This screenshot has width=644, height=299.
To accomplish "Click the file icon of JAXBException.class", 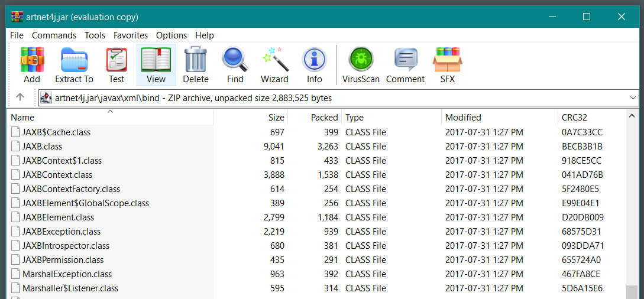I will [x=15, y=231].
